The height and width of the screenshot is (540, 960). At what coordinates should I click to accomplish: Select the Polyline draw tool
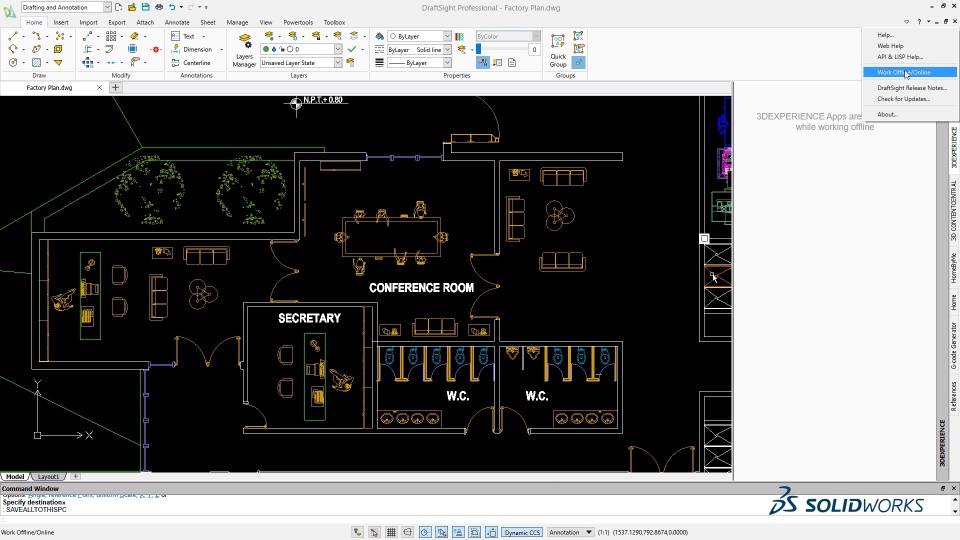coord(36,36)
